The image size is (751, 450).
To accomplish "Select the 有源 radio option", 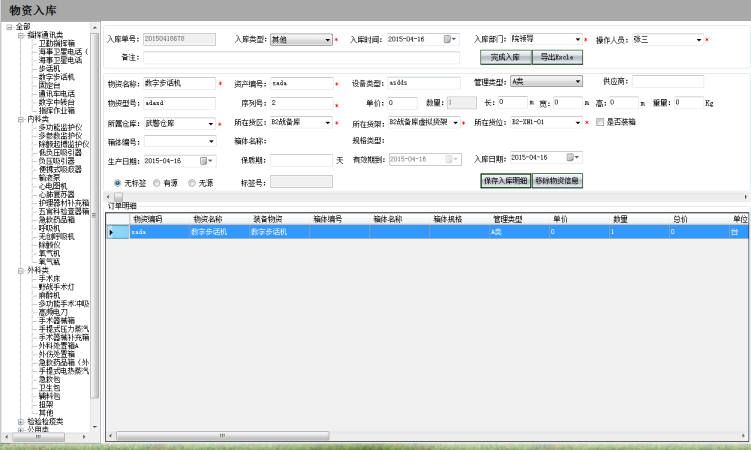I will coord(157,183).
